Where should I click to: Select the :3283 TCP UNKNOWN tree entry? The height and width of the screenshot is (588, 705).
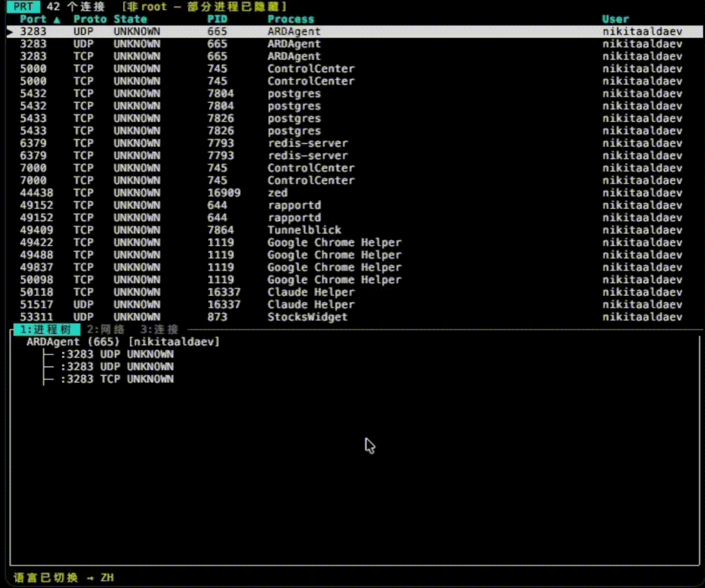click(x=117, y=379)
